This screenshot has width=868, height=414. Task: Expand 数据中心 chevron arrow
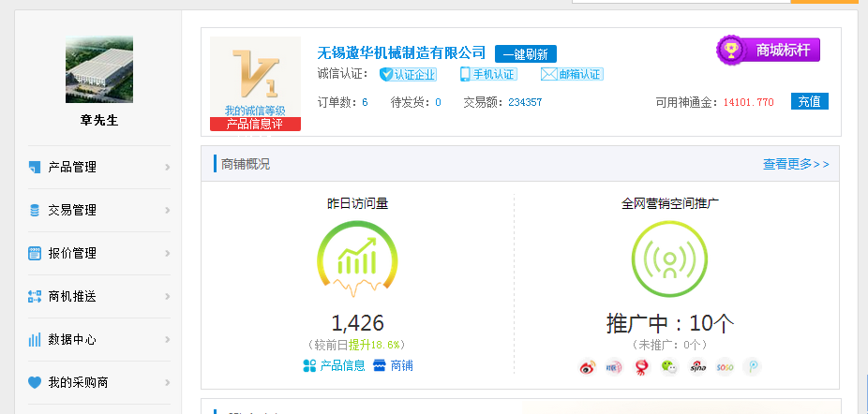(167, 340)
